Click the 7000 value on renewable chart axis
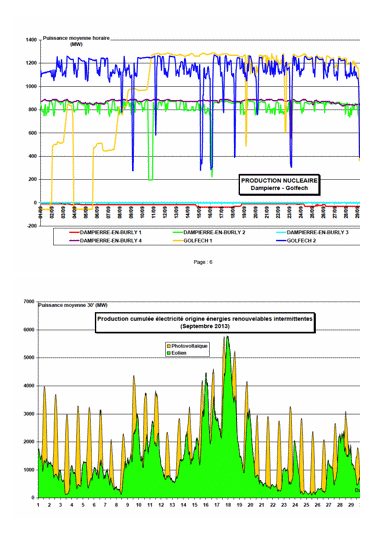 coord(29,302)
